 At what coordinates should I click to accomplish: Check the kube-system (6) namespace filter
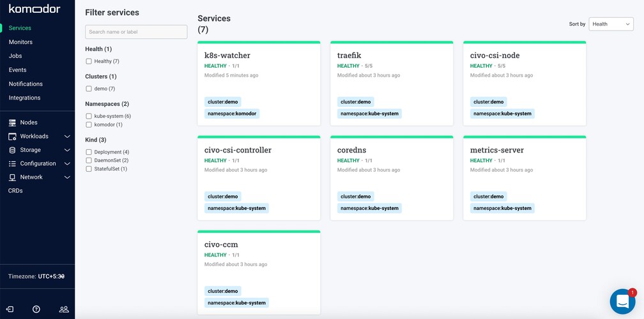[89, 116]
